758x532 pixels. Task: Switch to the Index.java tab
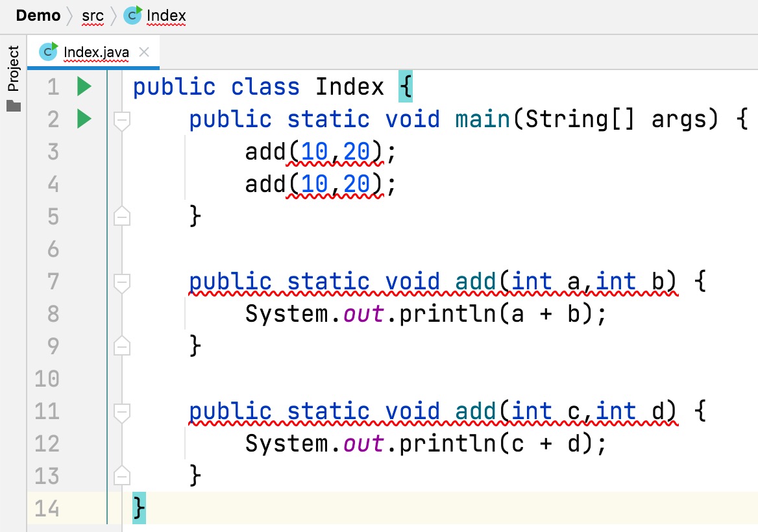pyautogui.click(x=96, y=52)
